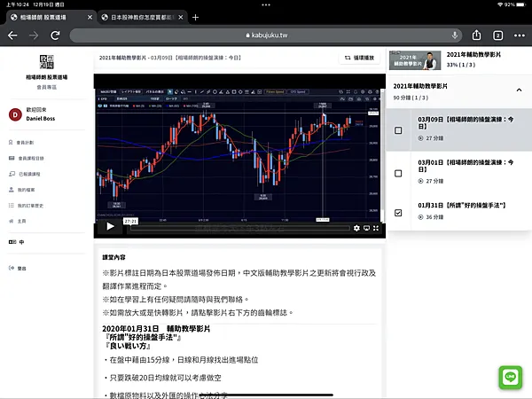Select the 相場師朗 股票道場 browser tab
This screenshot has height=399, width=532.
pyautogui.click(x=51, y=18)
